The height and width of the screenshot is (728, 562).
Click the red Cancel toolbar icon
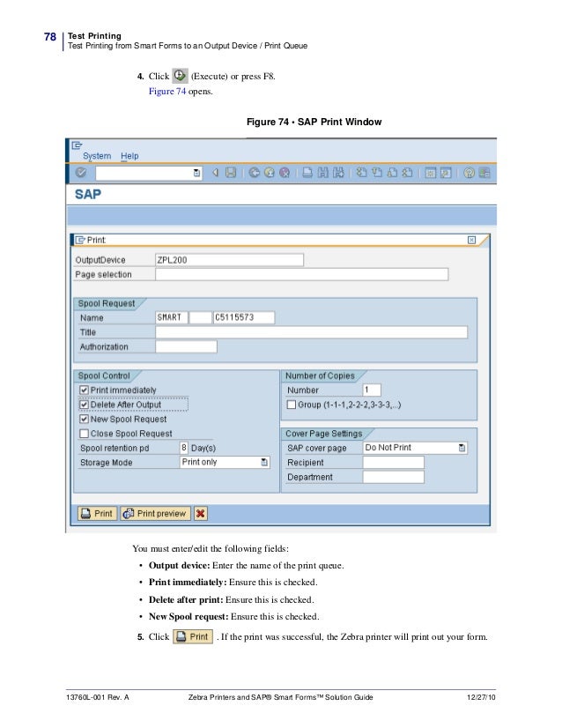285,173
